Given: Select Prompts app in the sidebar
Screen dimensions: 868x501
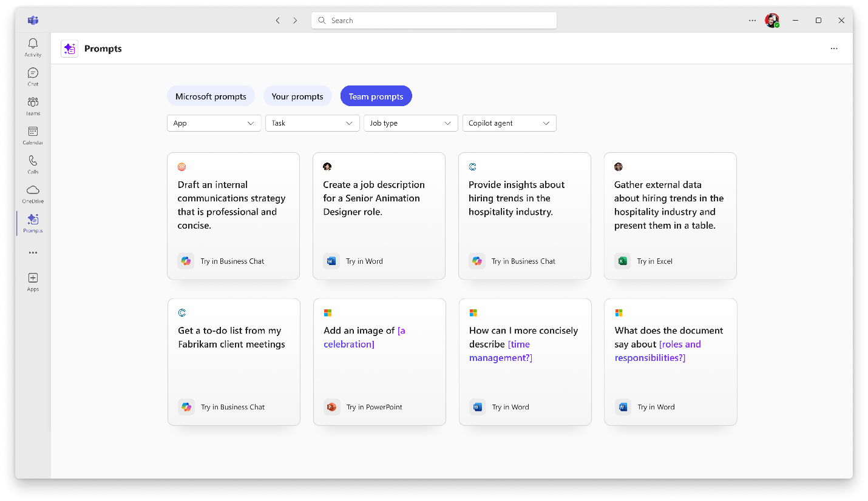Looking at the screenshot, I should pyautogui.click(x=33, y=223).
